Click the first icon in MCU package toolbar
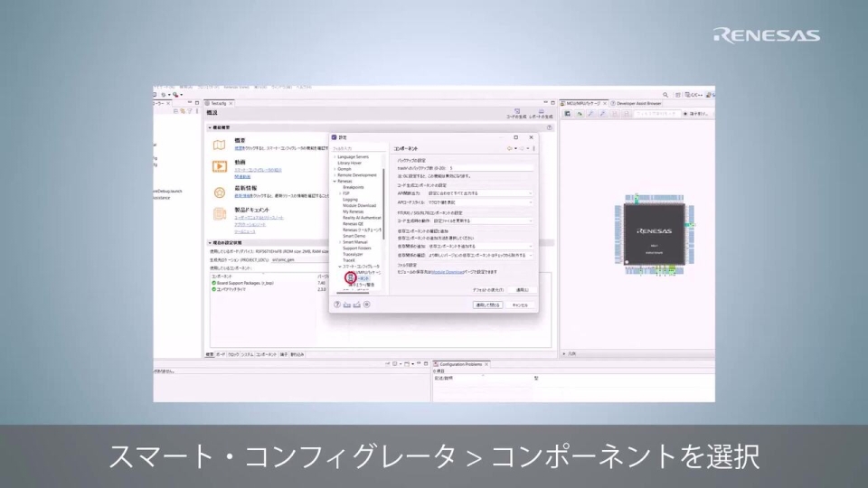 click(568, 114)
